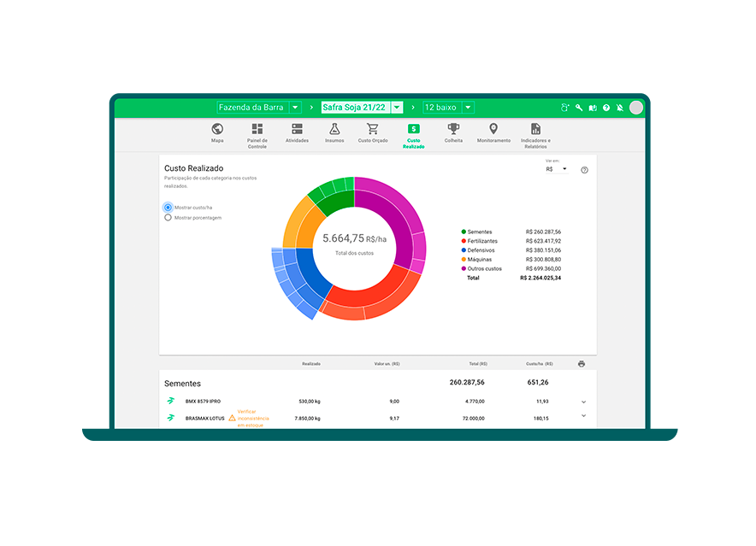This screenshot has width=756, height=546.
Task: Click the muted notifications bell icon
Action: point(619,108)
